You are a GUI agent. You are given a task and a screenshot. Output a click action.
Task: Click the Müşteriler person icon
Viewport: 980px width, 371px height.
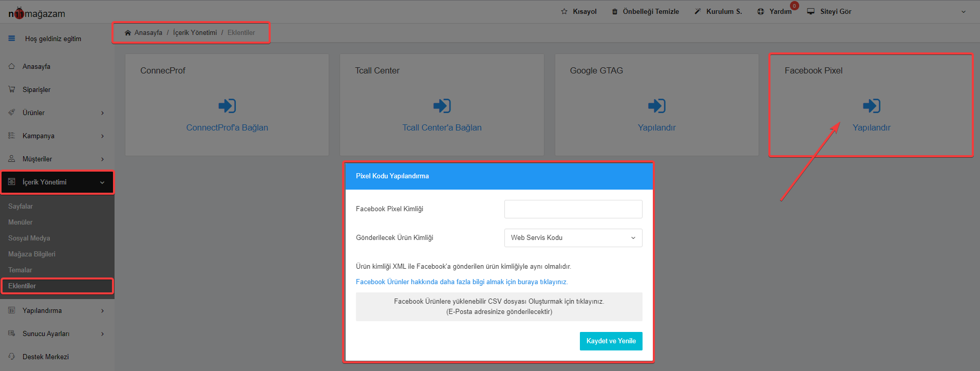(x=12, y=159)
